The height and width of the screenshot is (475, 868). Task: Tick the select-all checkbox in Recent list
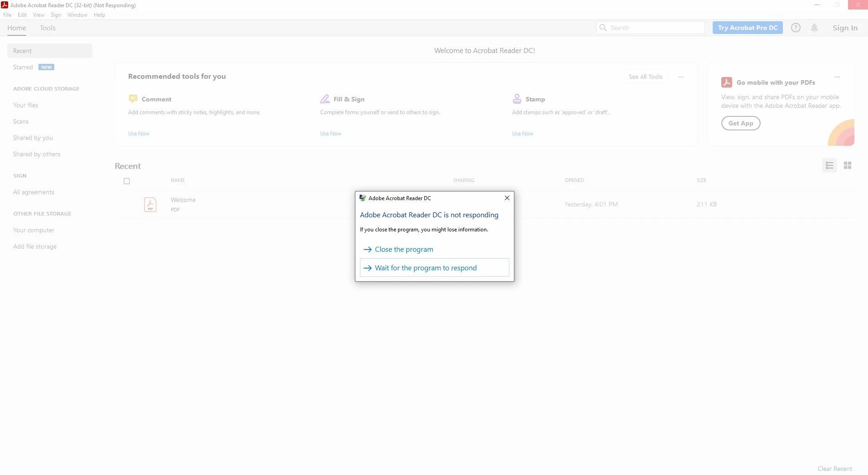pyautogui.click(x=127, y=181)
